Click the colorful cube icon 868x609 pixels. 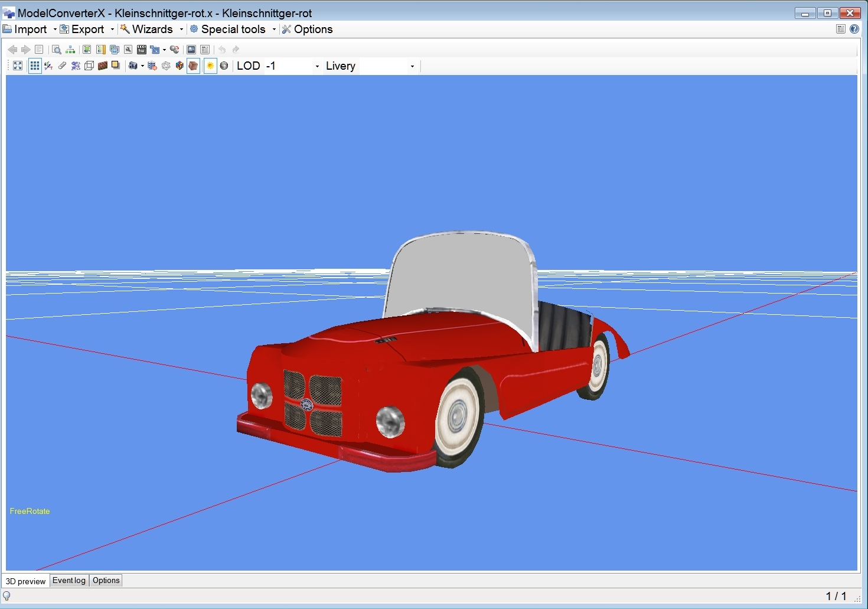click(x=180, y=66)
